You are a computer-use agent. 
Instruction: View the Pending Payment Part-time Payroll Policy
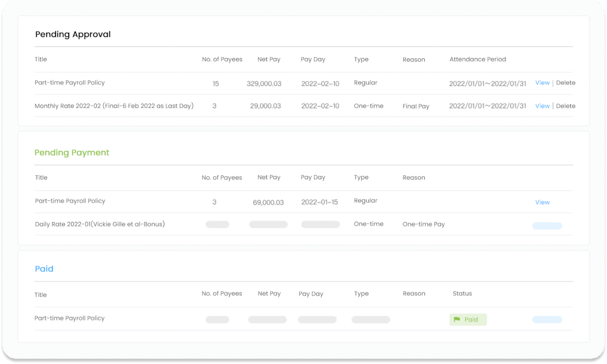pyautogui.click(x=542, y=202)
